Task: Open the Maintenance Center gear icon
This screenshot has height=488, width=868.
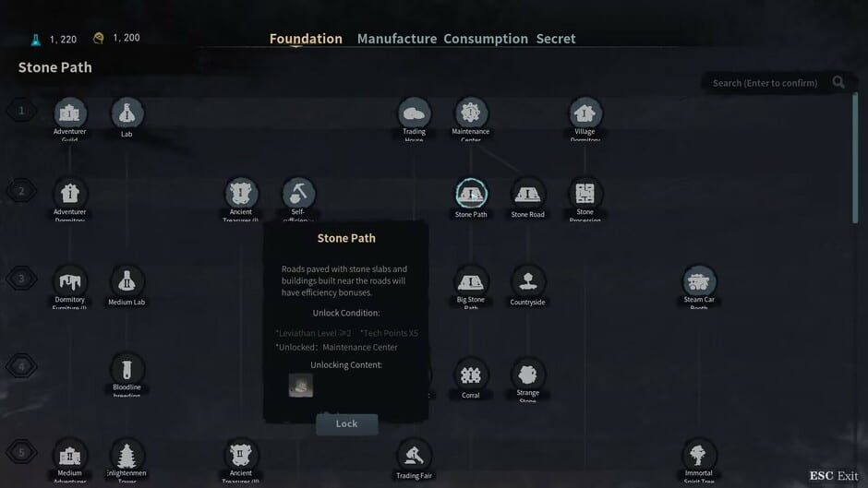Action: (471, 113)
